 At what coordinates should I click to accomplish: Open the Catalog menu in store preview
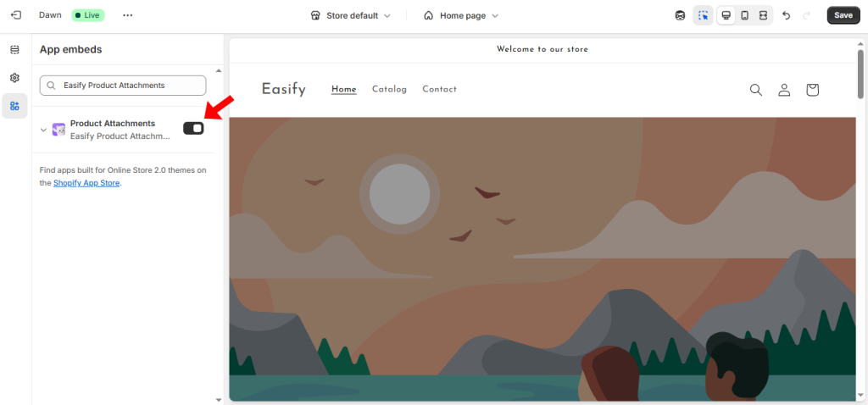click(389, 89)
